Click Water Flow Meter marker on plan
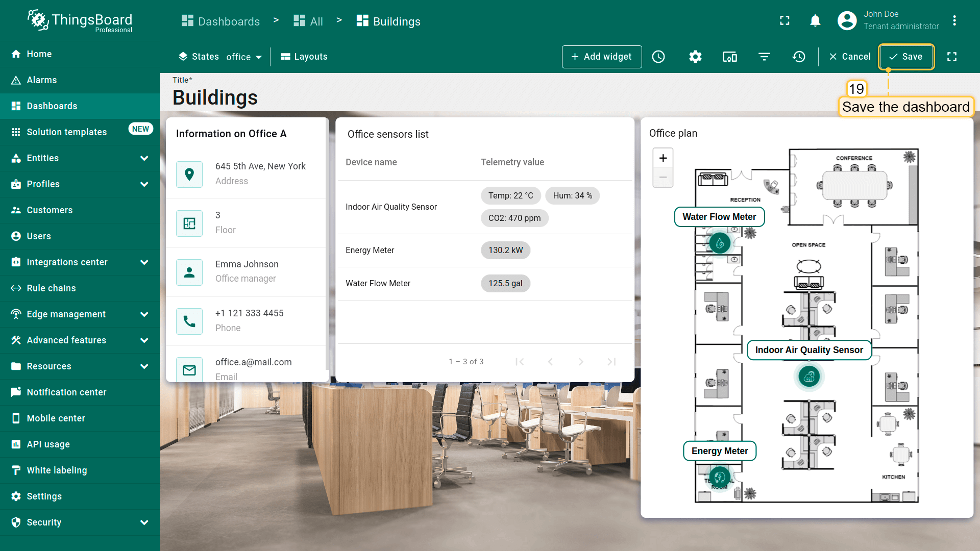Screen dimensions: 980x551 point(720,243)
